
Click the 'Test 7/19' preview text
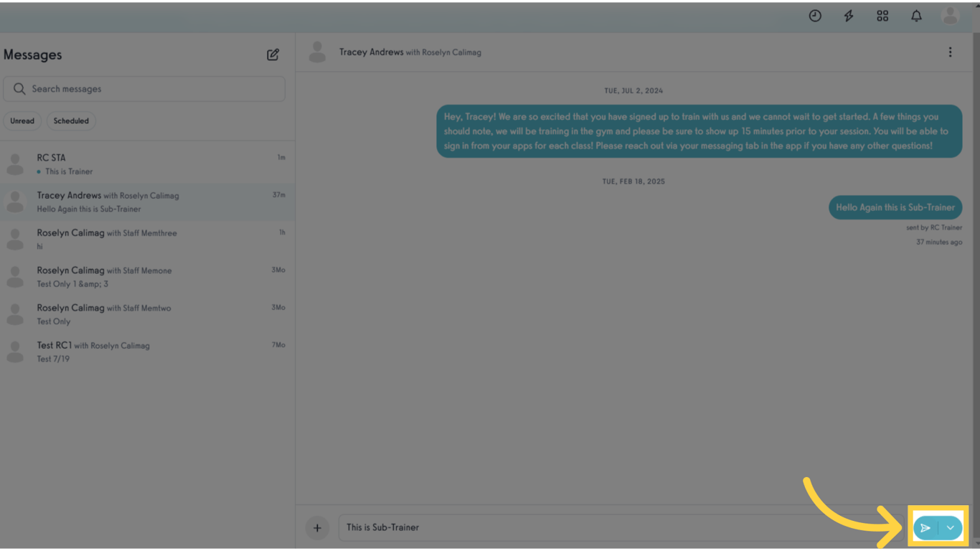pos(53,359)
